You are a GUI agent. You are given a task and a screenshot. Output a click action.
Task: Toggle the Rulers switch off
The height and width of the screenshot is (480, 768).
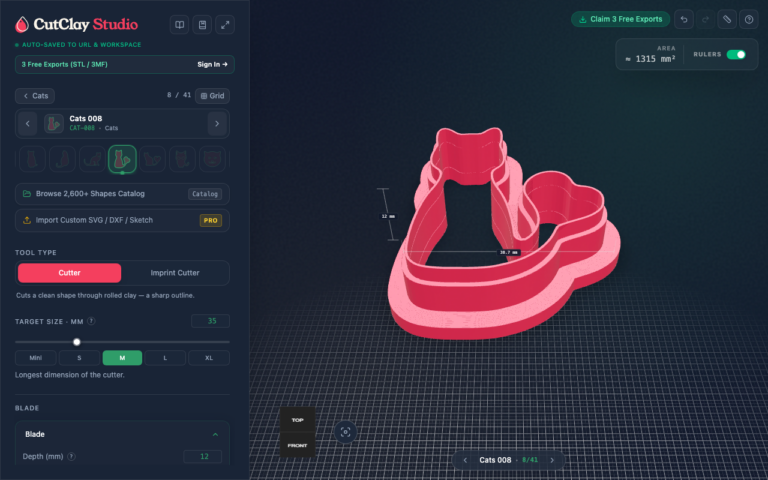point(736,54)
